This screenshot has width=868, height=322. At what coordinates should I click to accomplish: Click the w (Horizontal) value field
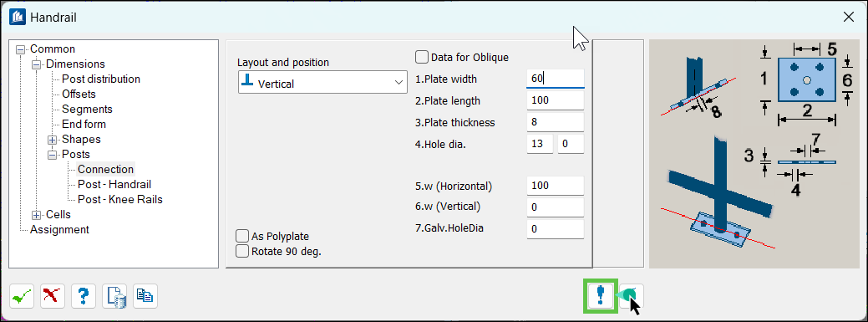(556, 186)
